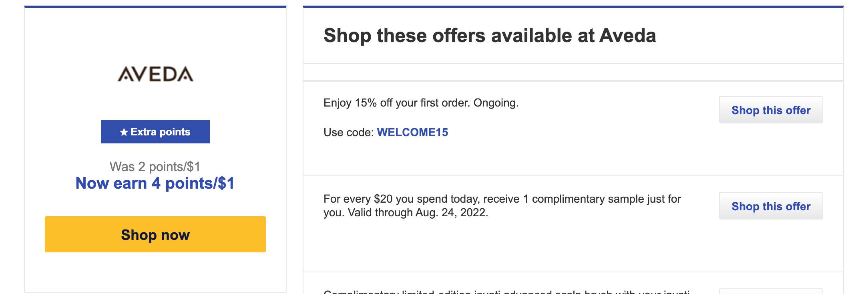Screen dimensions: 868x294
Task: Select the Extra points badge label
Action: coord(155,132)
